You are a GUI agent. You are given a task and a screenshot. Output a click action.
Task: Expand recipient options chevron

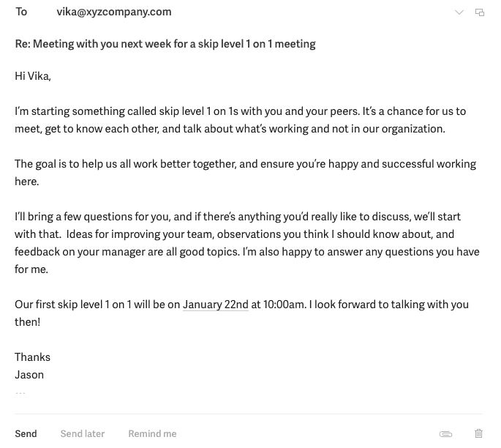click(459, 12)
